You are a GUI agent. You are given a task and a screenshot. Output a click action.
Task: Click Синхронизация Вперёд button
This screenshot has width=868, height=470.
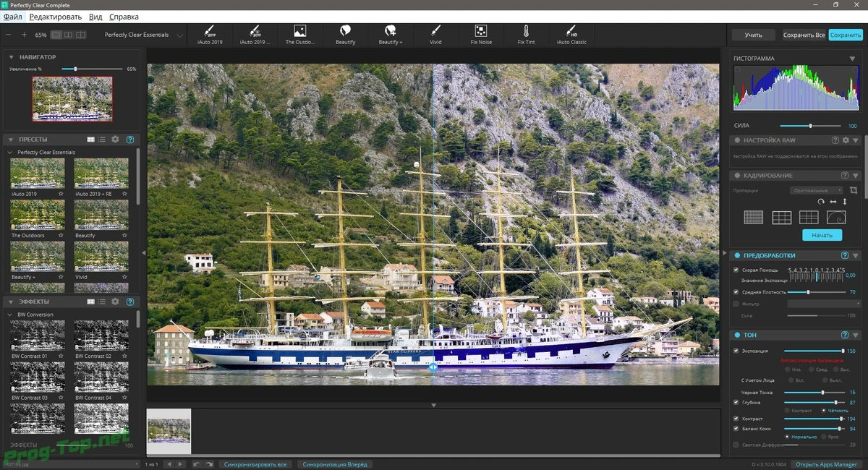335,464
